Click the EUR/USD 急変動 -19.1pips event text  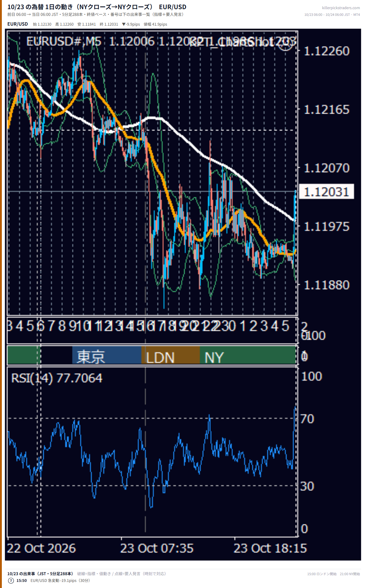pos(60,580)
